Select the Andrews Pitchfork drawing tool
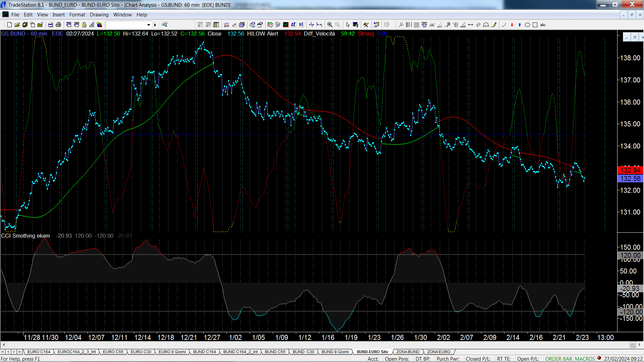 (401, 25)
